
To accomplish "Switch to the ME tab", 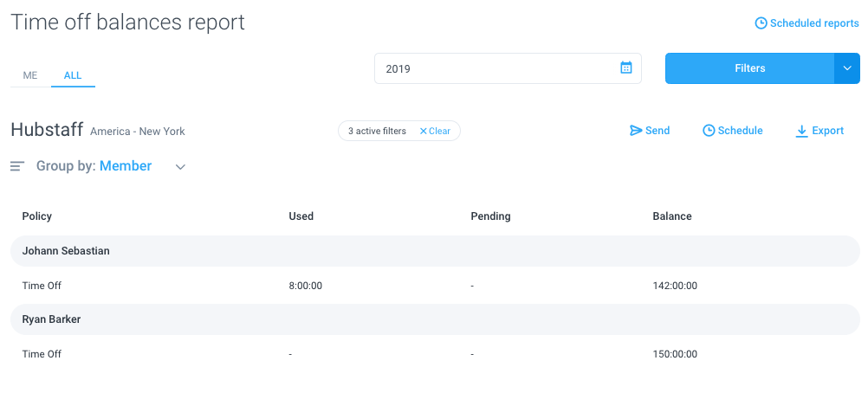I will tap(30, 75).
